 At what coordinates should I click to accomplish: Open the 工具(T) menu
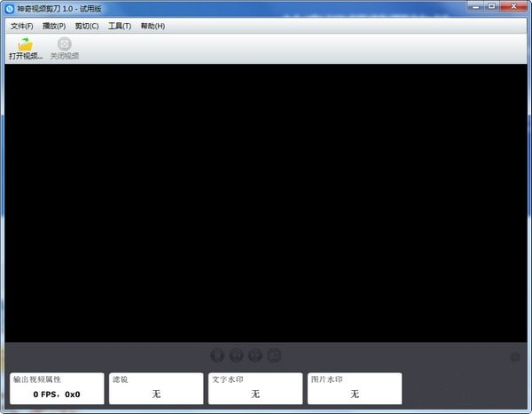(120, 26)
